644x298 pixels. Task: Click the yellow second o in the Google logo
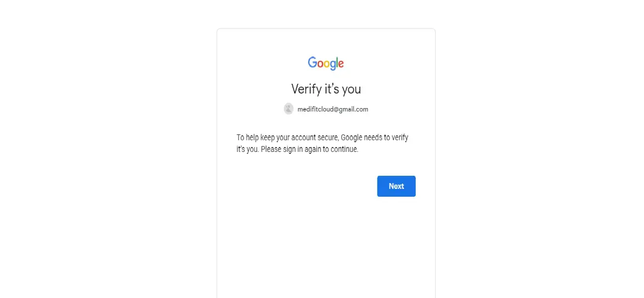[327, 64]
